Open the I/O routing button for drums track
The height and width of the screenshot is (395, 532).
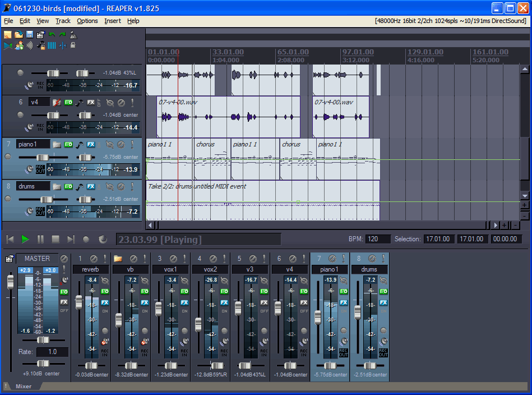(x=68, y=186)
